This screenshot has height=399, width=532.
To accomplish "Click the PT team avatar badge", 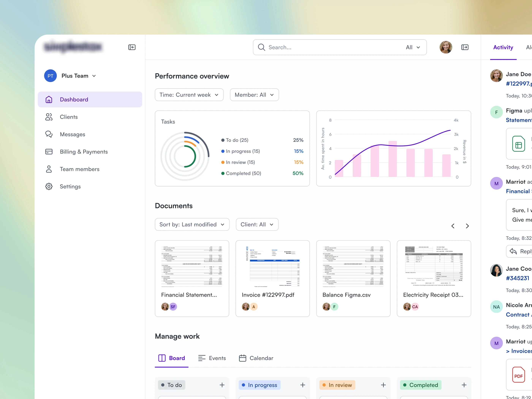I will click(x=50, y=76).
